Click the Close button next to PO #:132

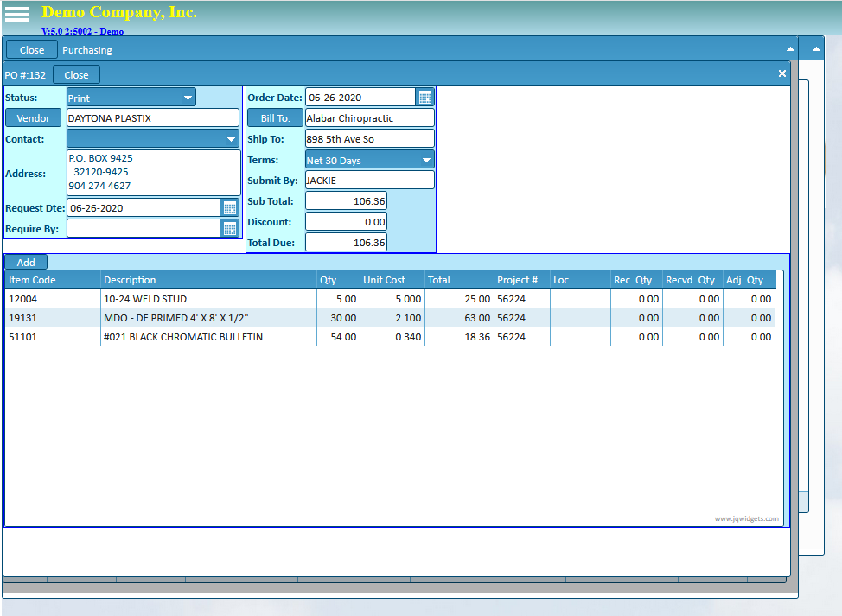click(x=76, y=75)
